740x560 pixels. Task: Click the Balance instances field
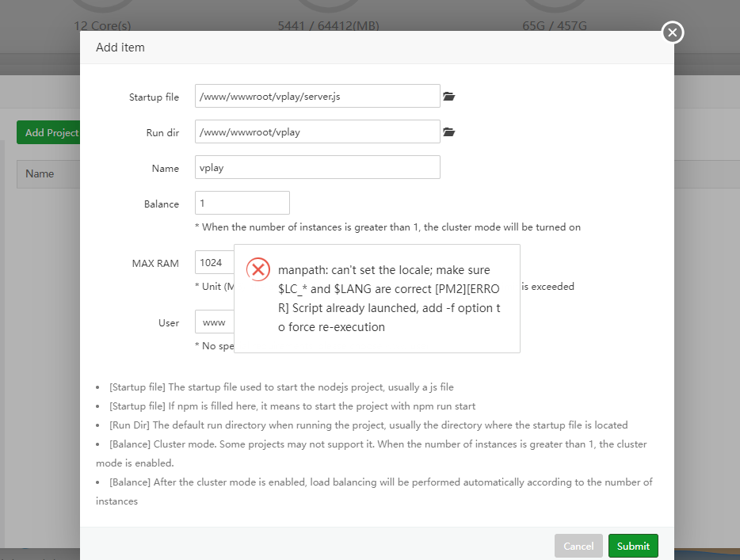click(x=242, y=203)
